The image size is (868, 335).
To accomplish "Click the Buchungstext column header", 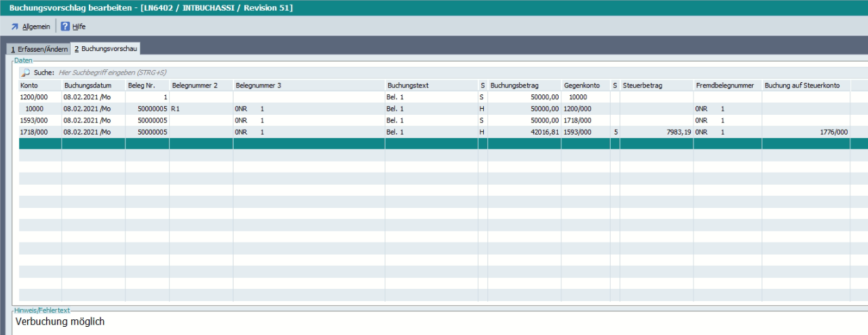I will click(x=408, y=86).
